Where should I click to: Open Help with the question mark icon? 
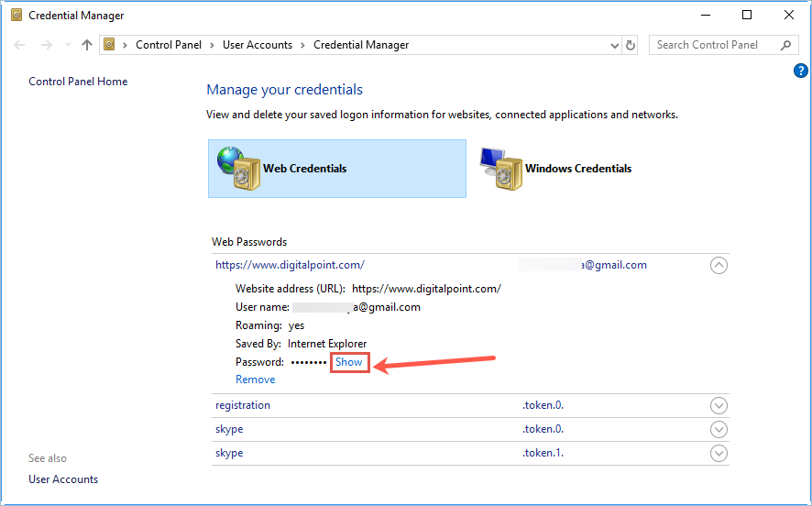[x=801, y=71]
